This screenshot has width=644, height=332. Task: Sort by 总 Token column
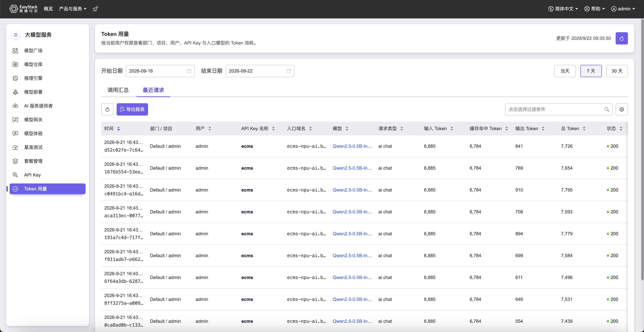pyautogui.click(x=584, y=129)
